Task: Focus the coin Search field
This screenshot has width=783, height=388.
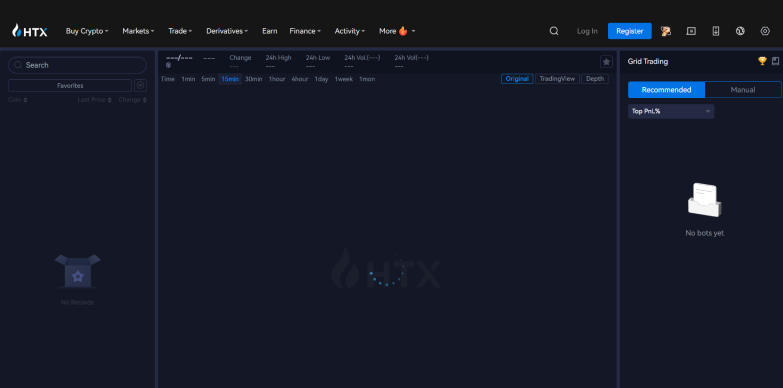Action: pos(77,65)
